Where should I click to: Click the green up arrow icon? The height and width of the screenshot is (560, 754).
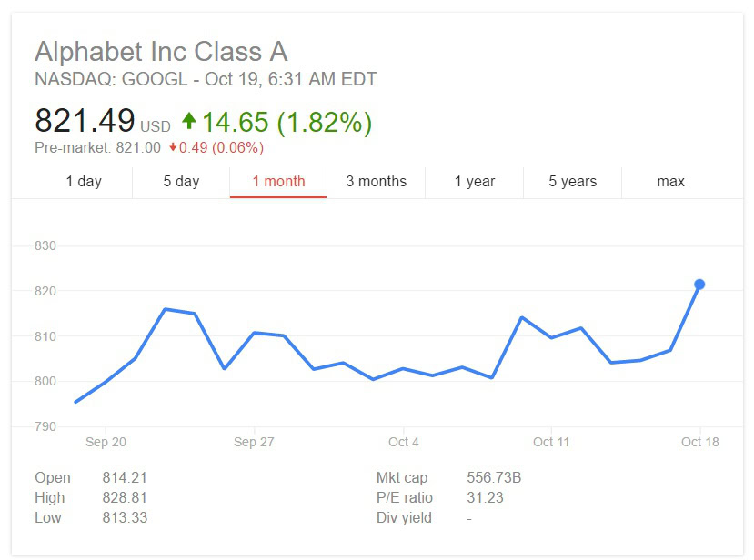(189, 121)
